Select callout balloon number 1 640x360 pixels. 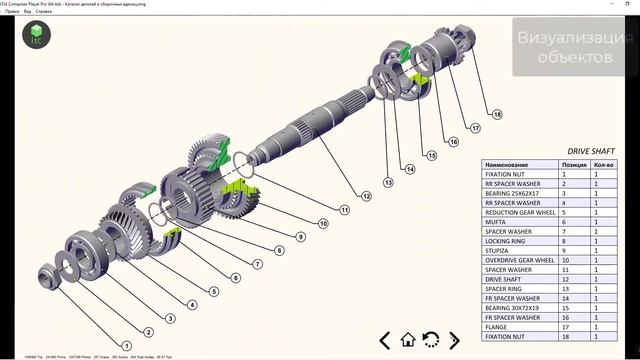tap(127, 346)
